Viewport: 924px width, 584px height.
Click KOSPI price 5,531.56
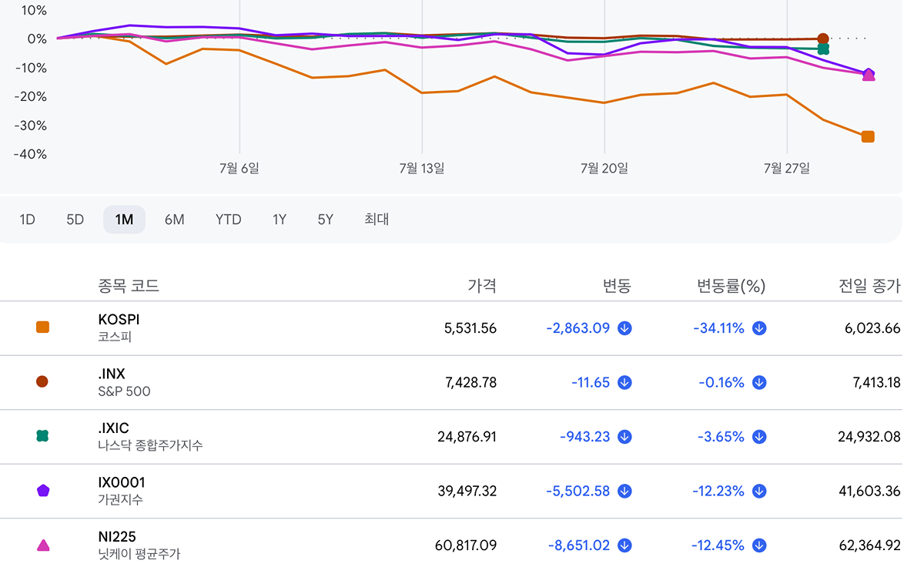coord(470,328)
